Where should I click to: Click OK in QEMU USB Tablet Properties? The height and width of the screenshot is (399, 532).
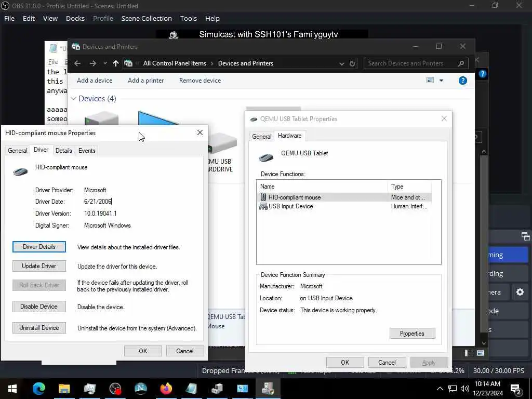(345, 362)
